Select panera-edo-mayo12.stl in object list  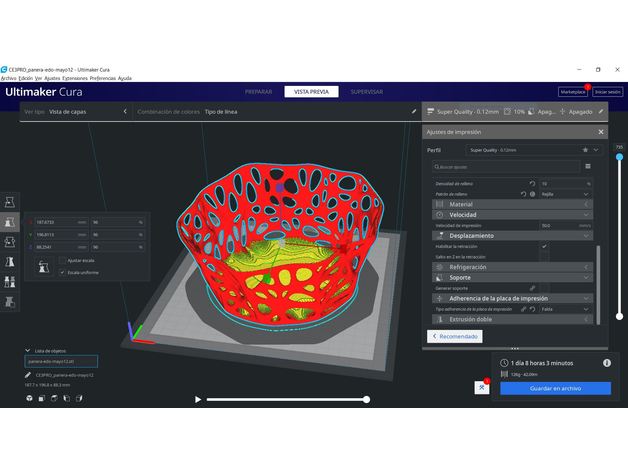tap(61, 361)
